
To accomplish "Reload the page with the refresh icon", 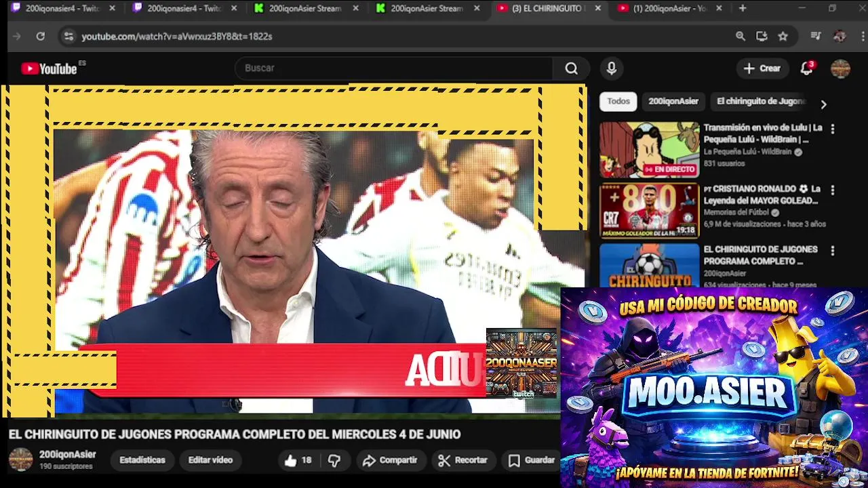I will point(40,37).
